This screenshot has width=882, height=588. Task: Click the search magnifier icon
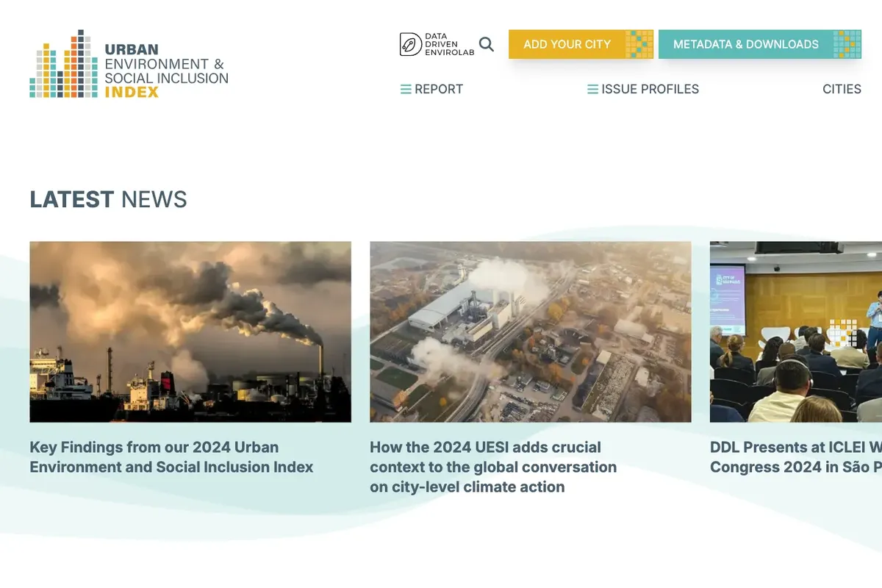coord(487,44)
